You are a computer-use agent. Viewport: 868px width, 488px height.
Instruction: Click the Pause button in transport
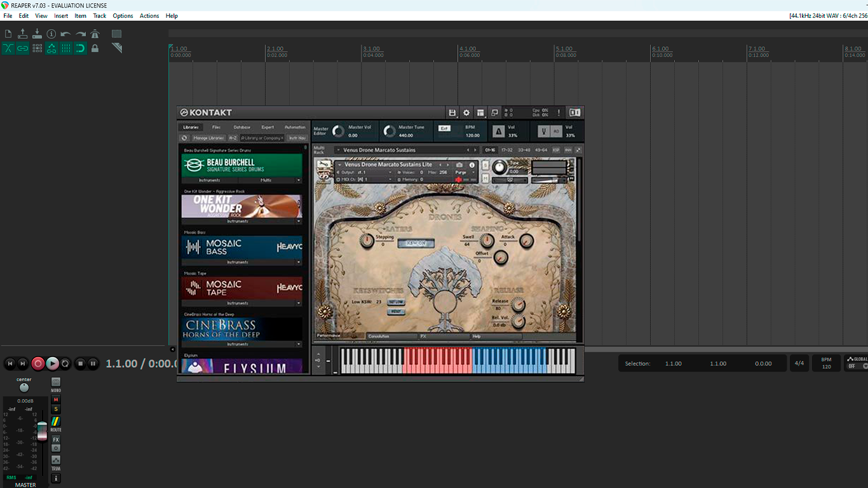tap(93, 363)
